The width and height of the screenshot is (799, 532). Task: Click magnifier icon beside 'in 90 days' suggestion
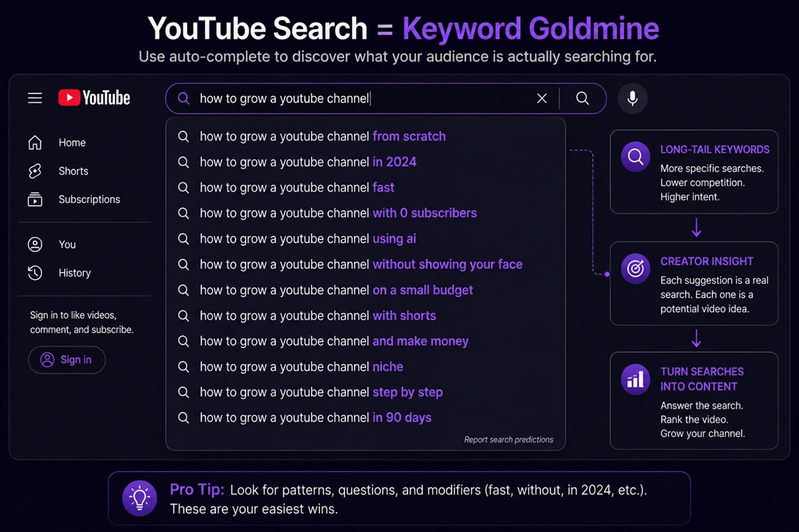[x=183, y=418]
